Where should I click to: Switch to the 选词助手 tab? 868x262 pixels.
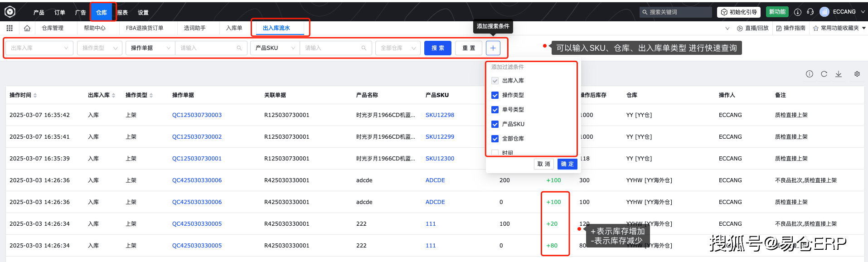click(194, 28)
